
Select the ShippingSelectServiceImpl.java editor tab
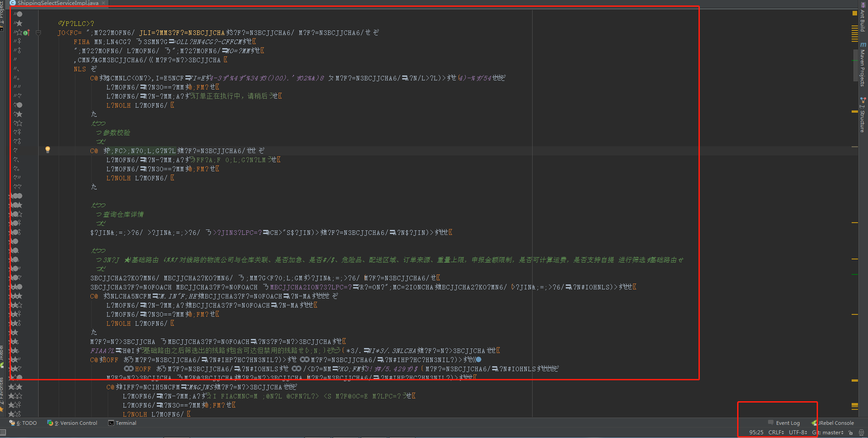point(57,3)
